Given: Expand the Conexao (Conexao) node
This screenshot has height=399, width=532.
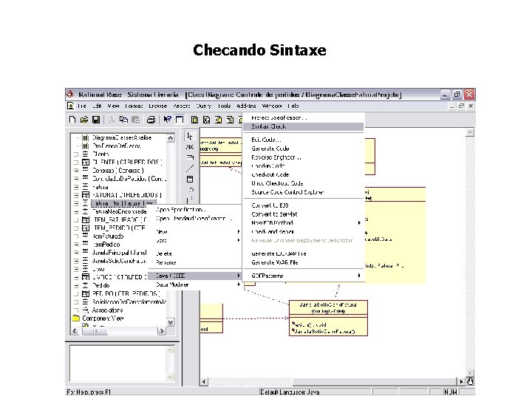Looking at the screenshot, I should pos(76,171).
